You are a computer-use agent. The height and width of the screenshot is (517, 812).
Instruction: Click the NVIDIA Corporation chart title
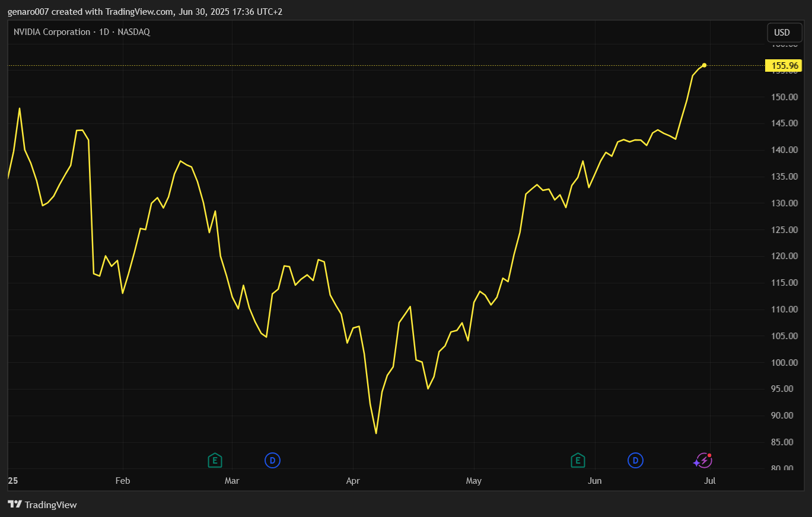[x=82, y=32]
